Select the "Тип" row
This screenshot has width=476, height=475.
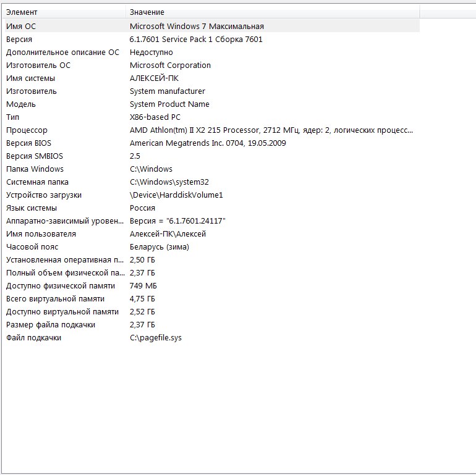tap(13, 117)
